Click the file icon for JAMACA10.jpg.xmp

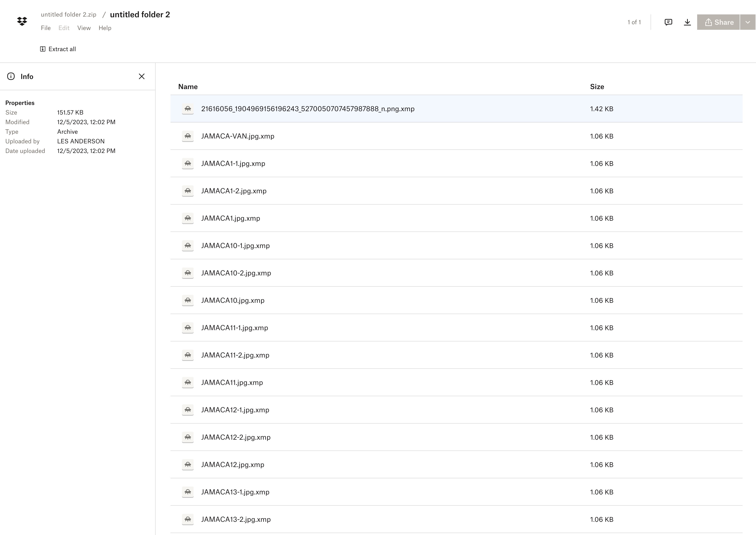pyautogui.click(x=188, y=300)
